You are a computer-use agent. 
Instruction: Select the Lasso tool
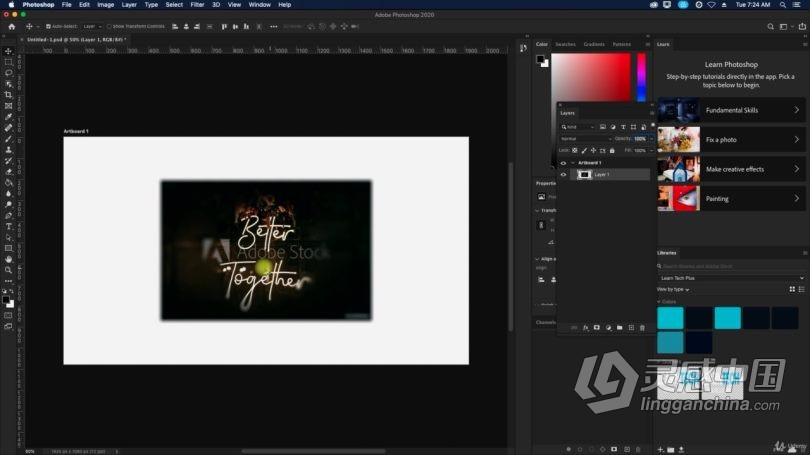[x=8, y=73]
